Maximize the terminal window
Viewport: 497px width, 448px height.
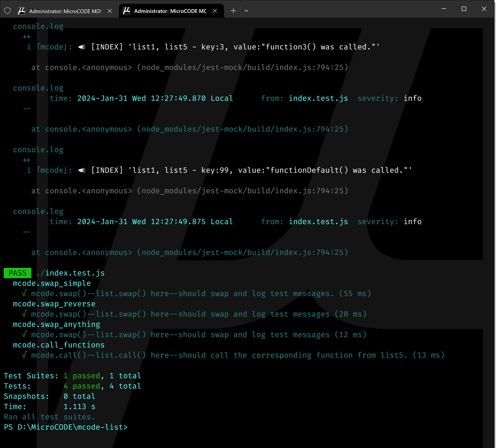click(x=464, y=9)
